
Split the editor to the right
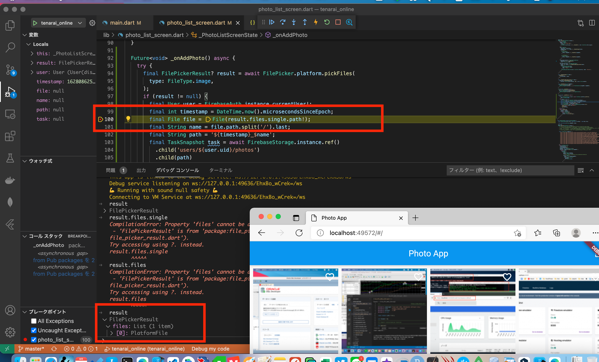click(592, 23)
